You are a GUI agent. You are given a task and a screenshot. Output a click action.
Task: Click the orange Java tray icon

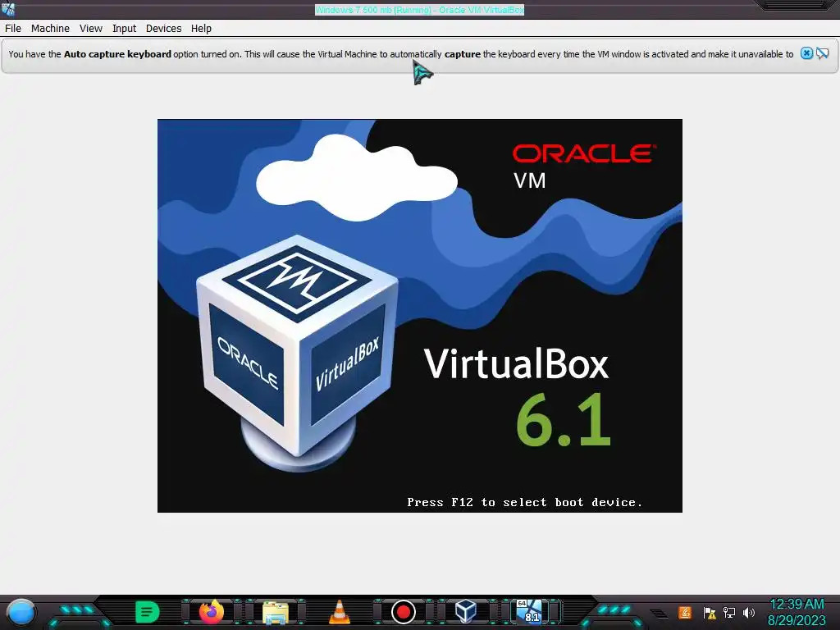[x=685, y=612]
